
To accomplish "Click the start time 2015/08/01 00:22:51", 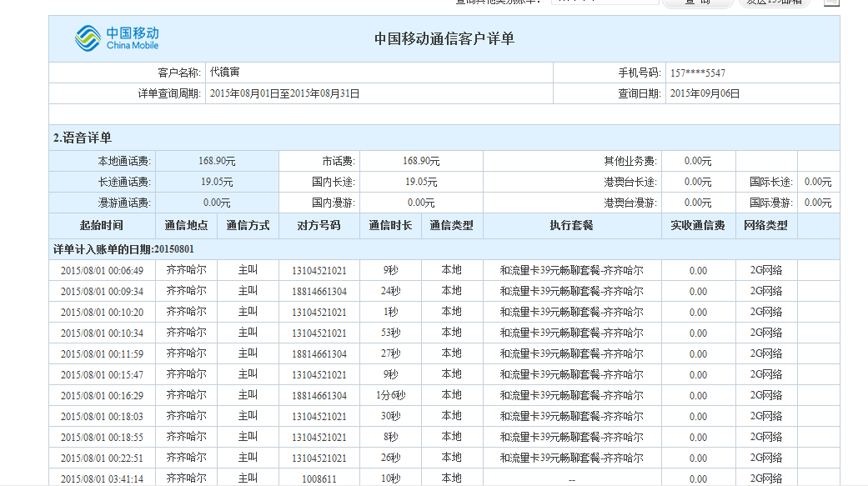I will [102, 458].
